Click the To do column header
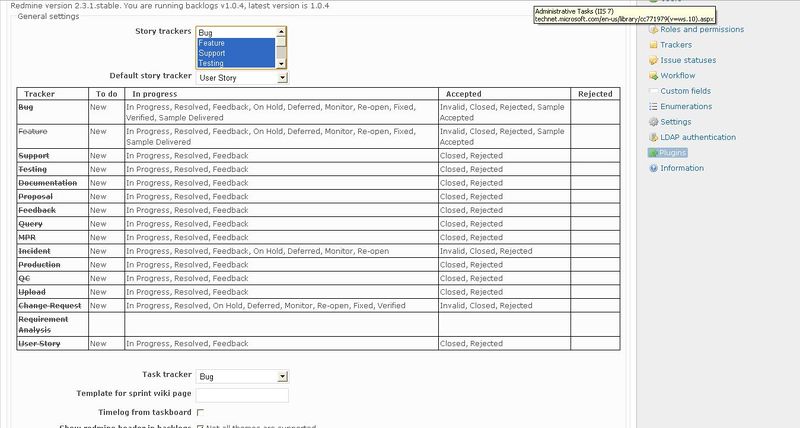This screenshot has height=428, width=800. click(106, 94)
